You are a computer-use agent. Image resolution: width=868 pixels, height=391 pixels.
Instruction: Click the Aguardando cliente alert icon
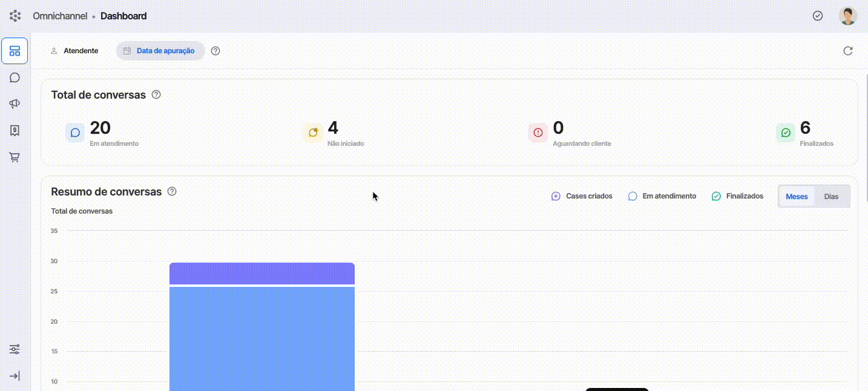(x=538, y=133)
